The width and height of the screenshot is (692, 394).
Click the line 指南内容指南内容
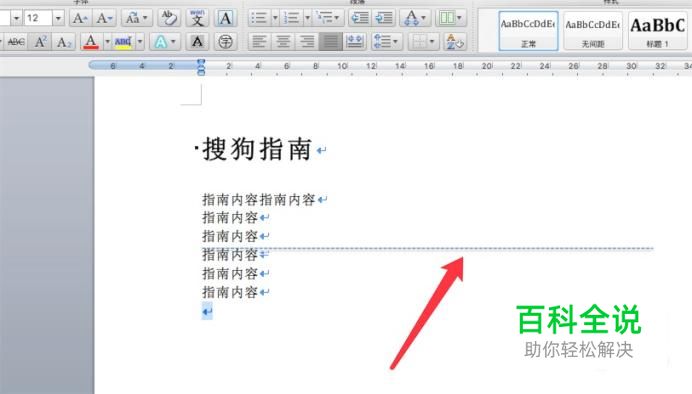(x=259, y=200)
